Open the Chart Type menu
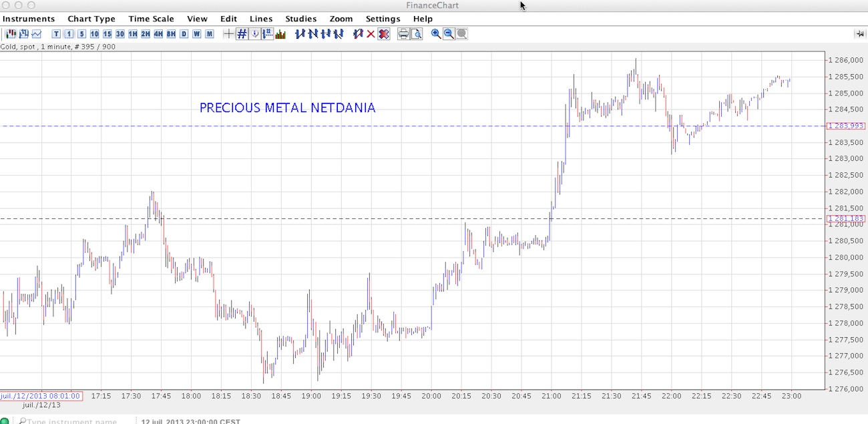The height and width of the screenshot is (424, 868). 91,19
